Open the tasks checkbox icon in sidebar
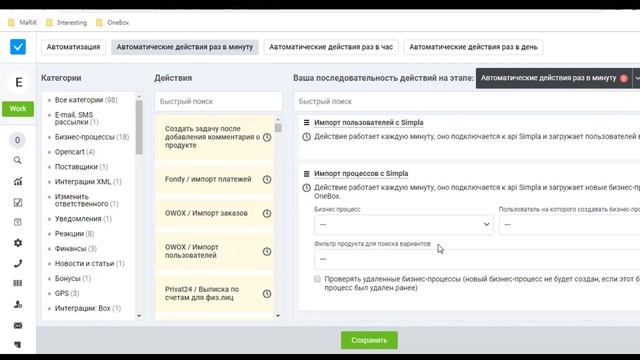Image resolution: width=640 pixels, height=360 pixels. pos(18,202)
